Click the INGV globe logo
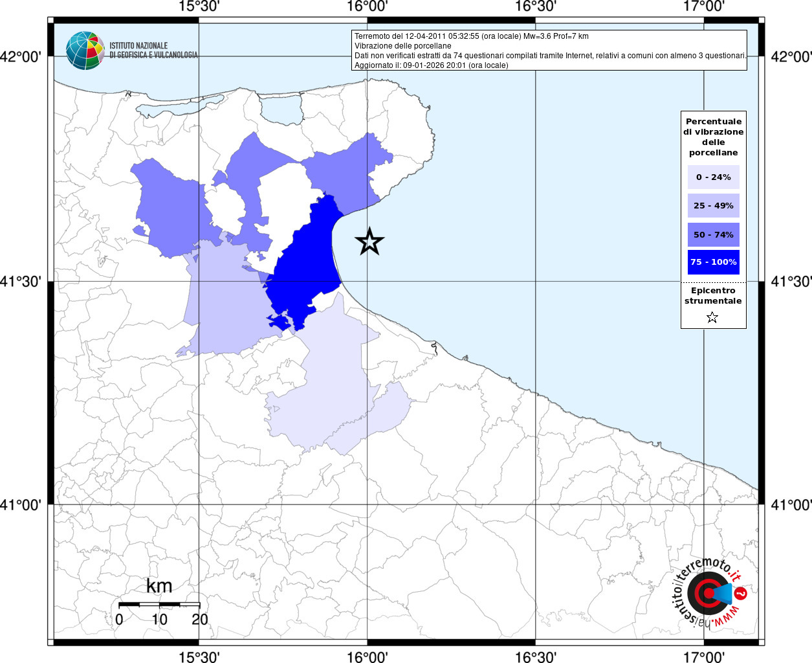Image resolution: width=812 pixels, height=663 pixels. 85,51
